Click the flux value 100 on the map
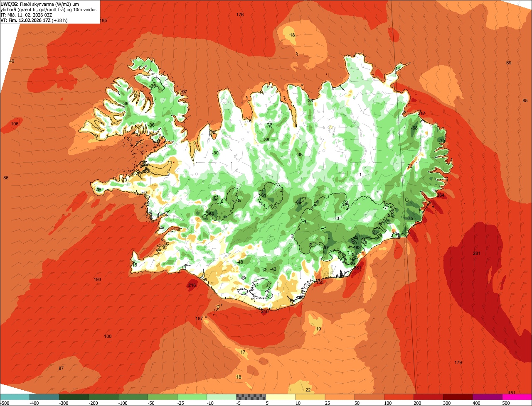Screen dimensions: 532x406 [x=108, y=336]
